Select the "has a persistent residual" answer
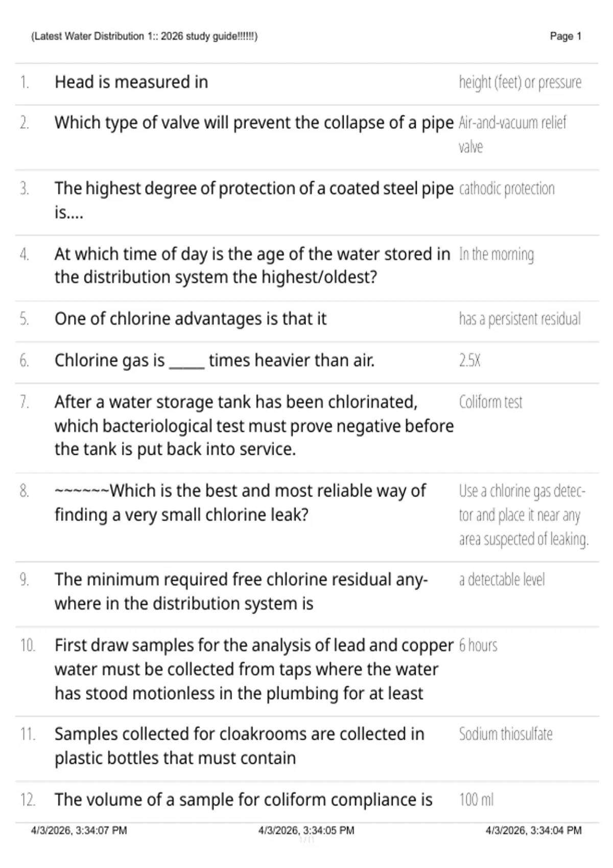Screen dimensions: 613x868 click(x=520, y=319)
